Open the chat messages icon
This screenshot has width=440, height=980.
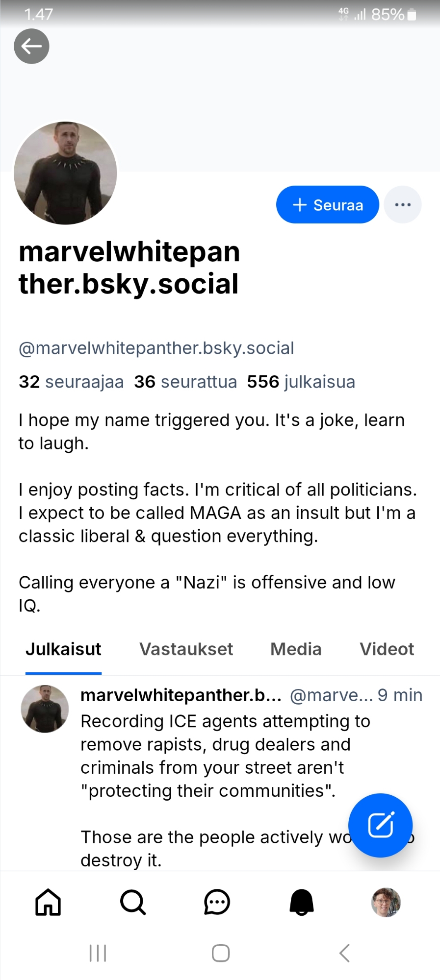(x=217, y=902)
